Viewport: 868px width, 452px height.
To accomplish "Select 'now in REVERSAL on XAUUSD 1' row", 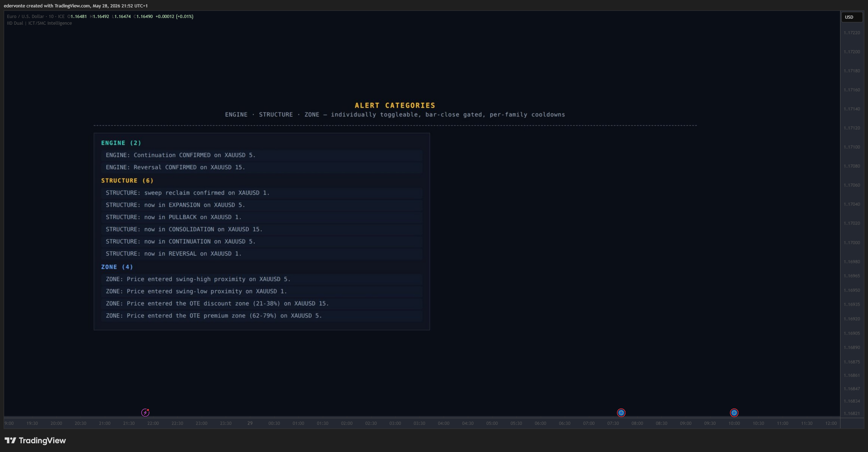I will pyautogui.click(x=262, y=254).
